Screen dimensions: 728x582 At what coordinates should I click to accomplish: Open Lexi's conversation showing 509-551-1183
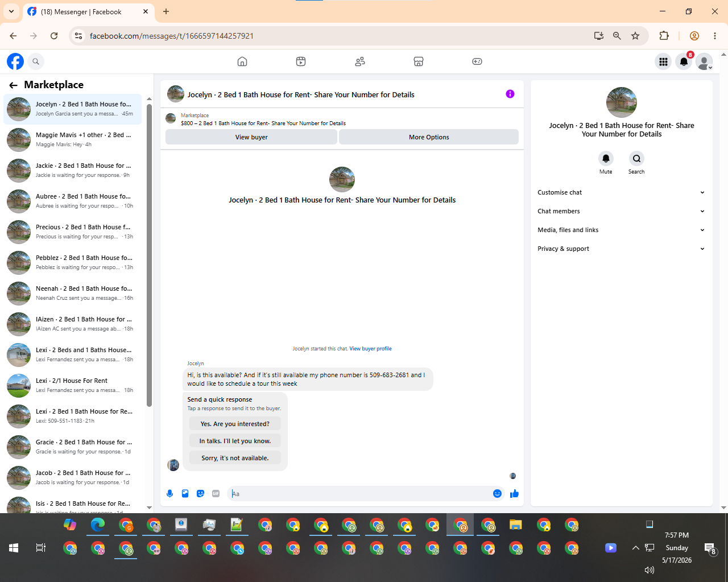click(73, 416)
